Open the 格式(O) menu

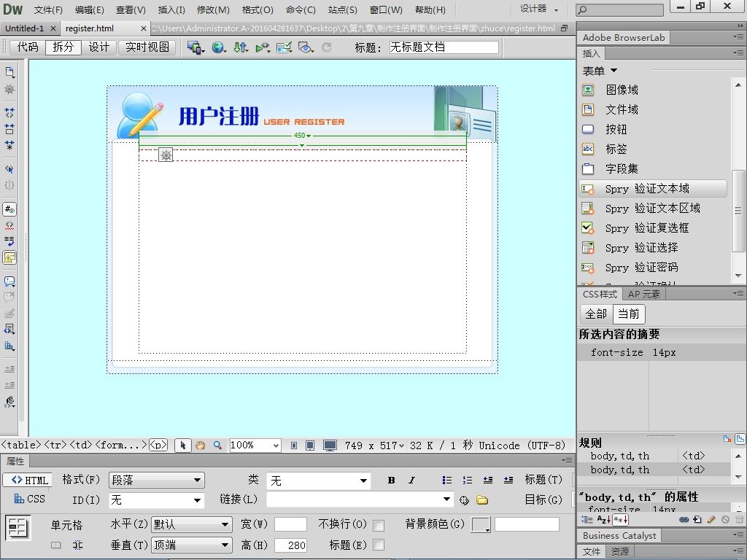(x=258, y=9)
